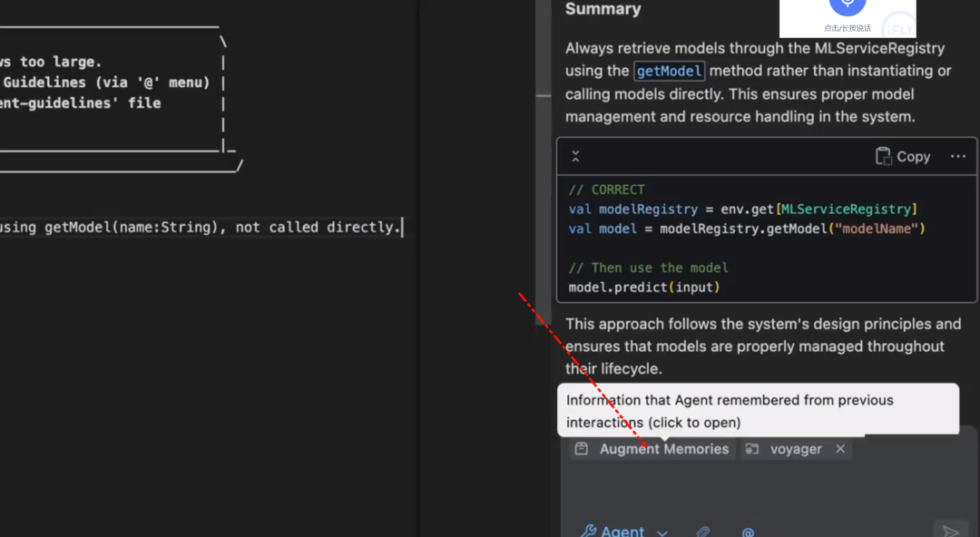
Task: Click the chat panel's vertical scrollbar
Action: [x=543, y=54]
